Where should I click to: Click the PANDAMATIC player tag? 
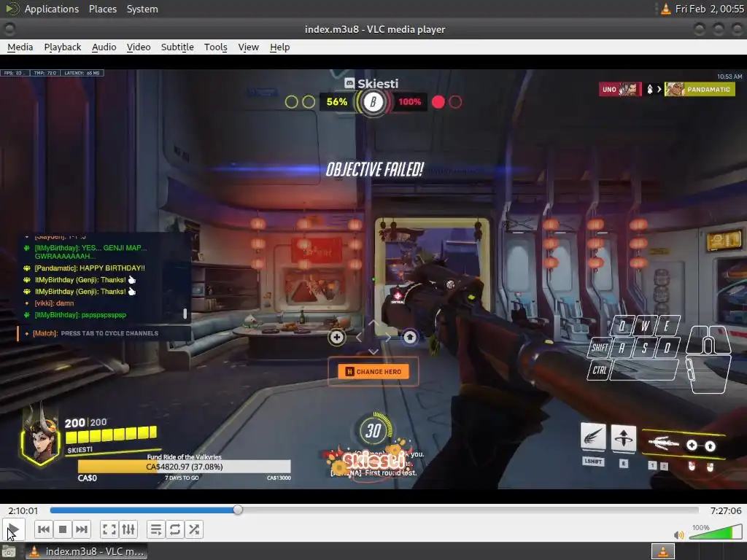[700, 89]
